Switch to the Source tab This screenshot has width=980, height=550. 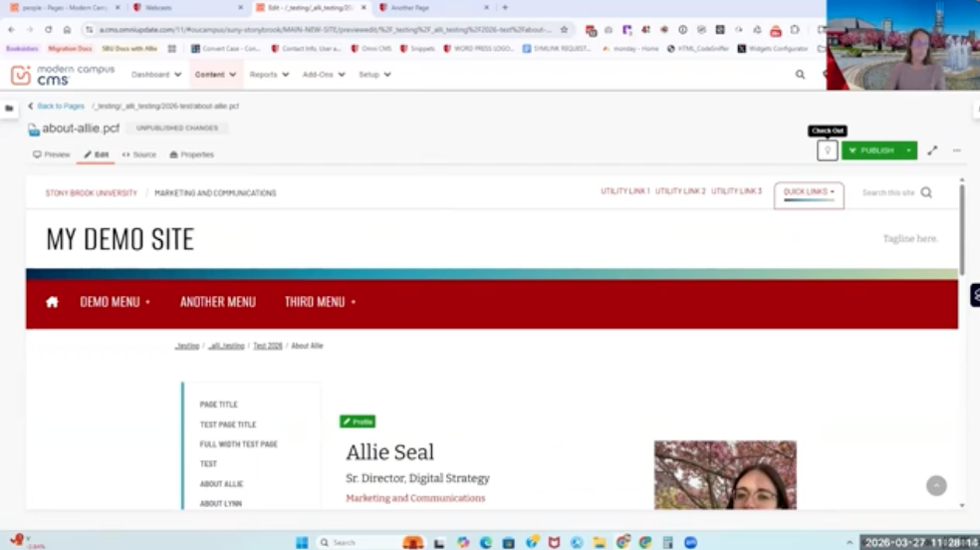[x=138, y=154]
